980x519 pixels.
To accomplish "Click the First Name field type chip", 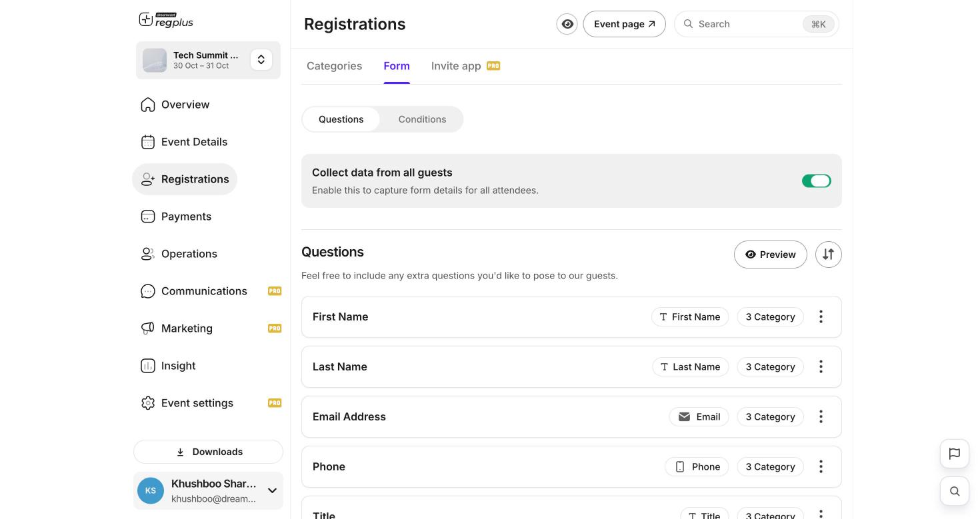I will click(690, 317).
